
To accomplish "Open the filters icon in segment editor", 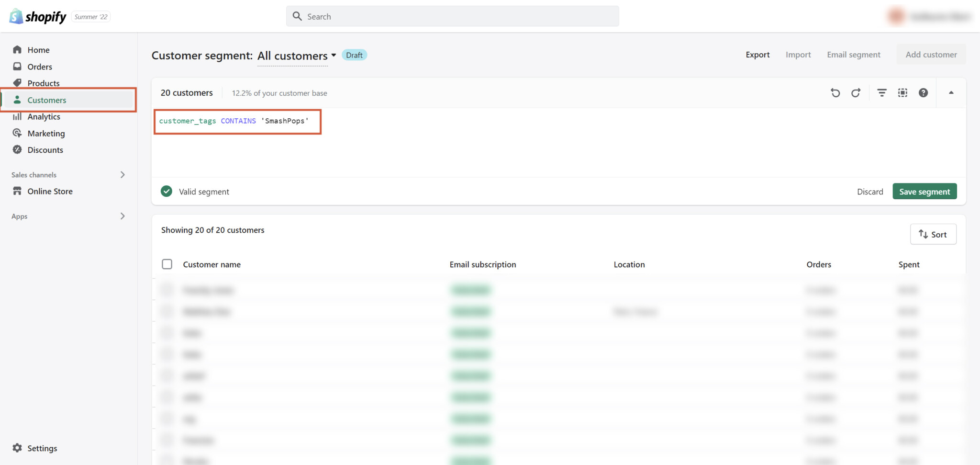I will [x=881, y=93].
